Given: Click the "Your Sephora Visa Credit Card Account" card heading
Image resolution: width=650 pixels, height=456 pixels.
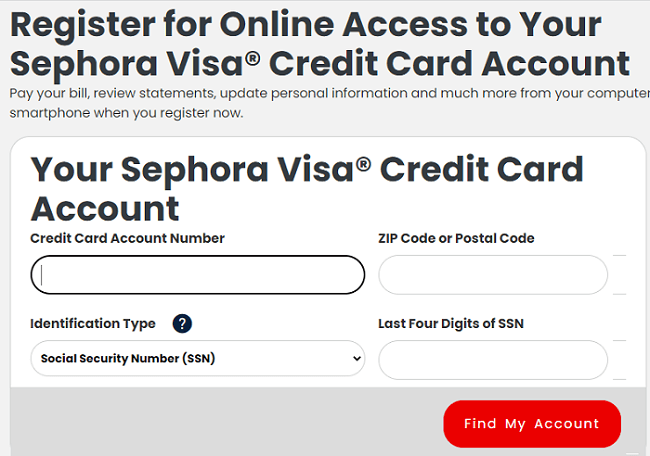Looking at the screenshot, I should coord(307,189).
